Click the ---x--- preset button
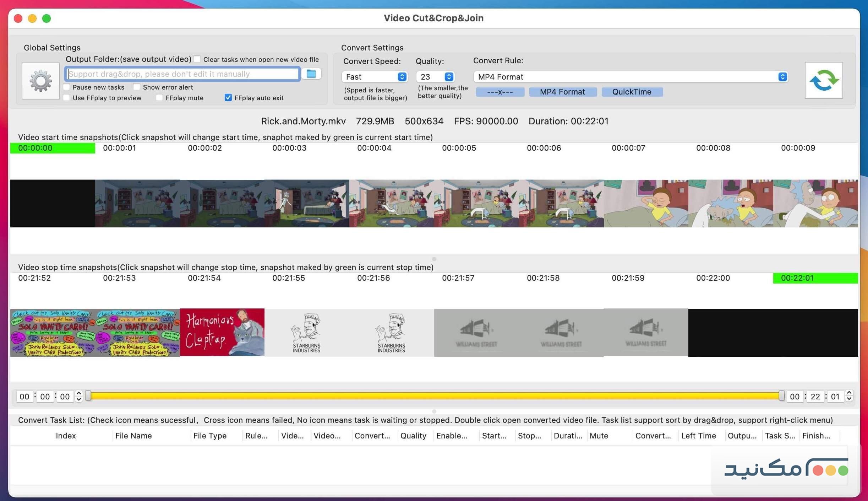This screenshot has width=868, height=501. pyautogui.click(x=500, y=92)
